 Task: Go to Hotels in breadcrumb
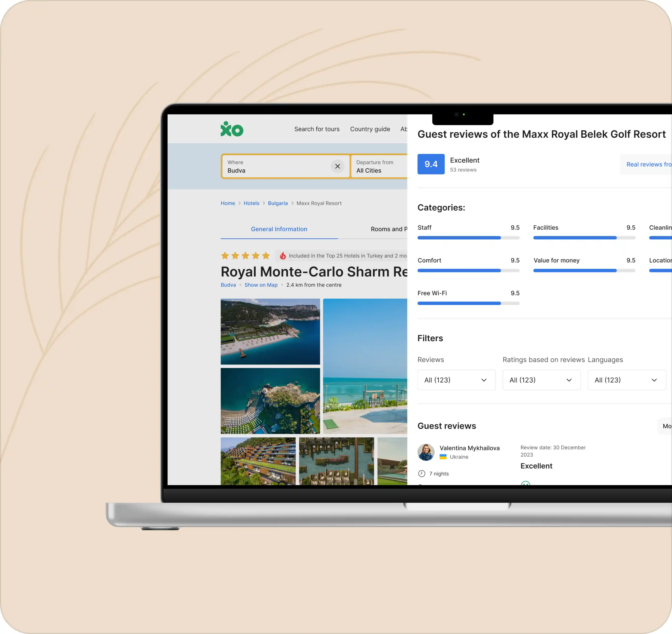(251, 203)
